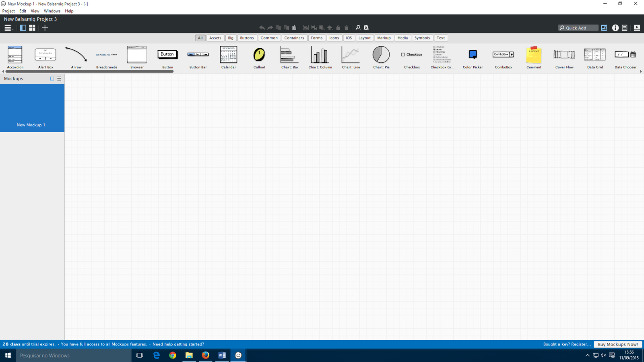The width and height of the screenshot is (644, 362).
Task: Open the Mockup Info panel
Action: coord(615,28)
